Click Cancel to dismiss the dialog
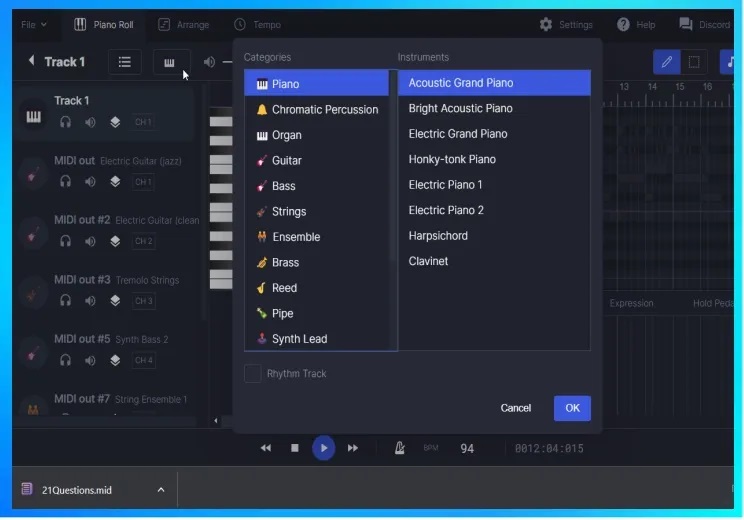This screenshot has width=744, height=520. coord(515,408)
